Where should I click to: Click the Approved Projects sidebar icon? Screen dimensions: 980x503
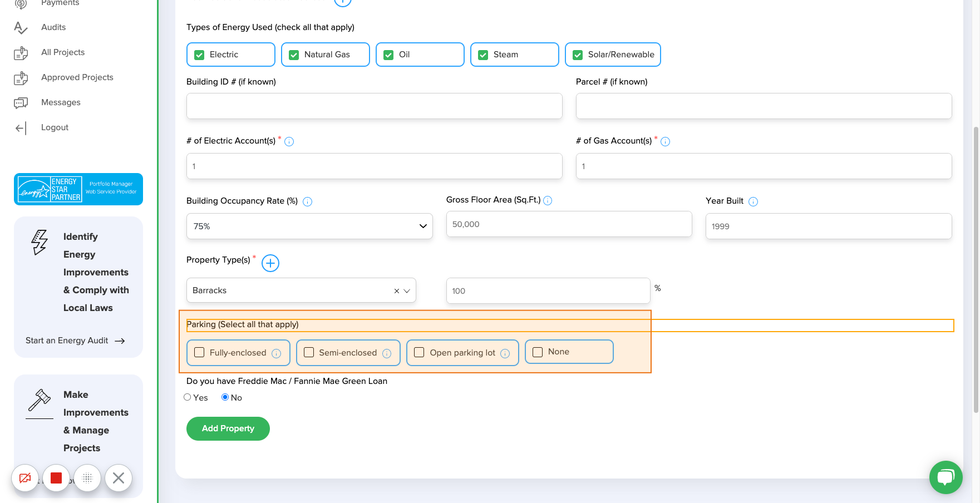[21, 78]
